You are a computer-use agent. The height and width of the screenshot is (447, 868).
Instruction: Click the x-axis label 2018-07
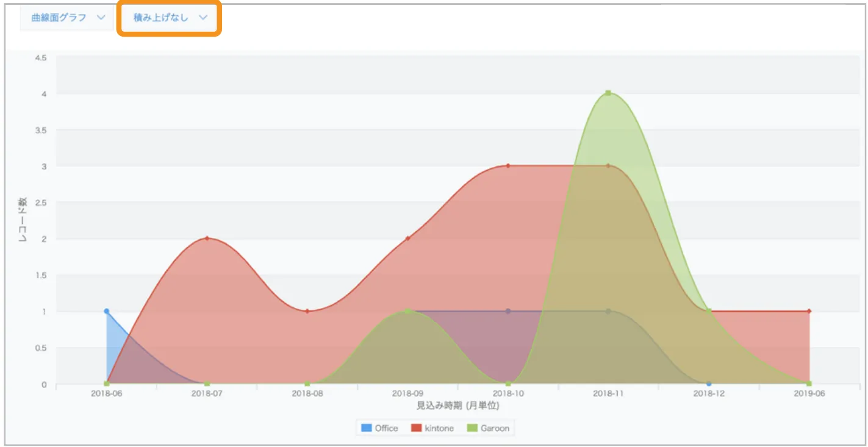[207, 394]
